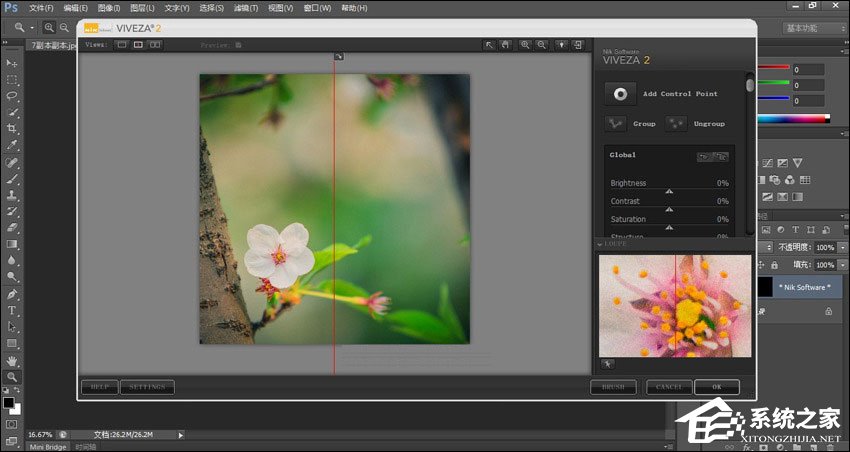Click the CANCEL button
The image size is (850, 452).
click(669, 387)
